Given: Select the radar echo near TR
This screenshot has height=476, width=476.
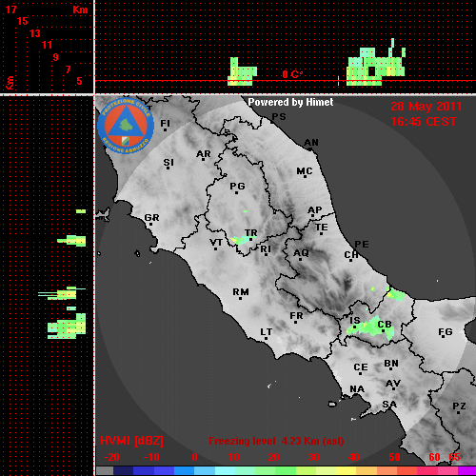Looking at the screenshot, I should [244, 240].
